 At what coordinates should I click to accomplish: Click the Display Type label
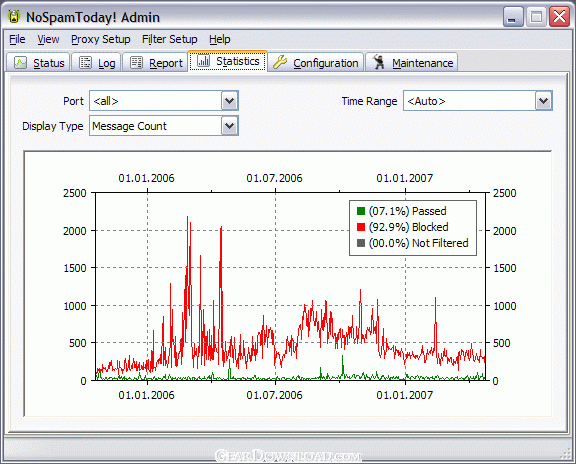click(53, 126)
